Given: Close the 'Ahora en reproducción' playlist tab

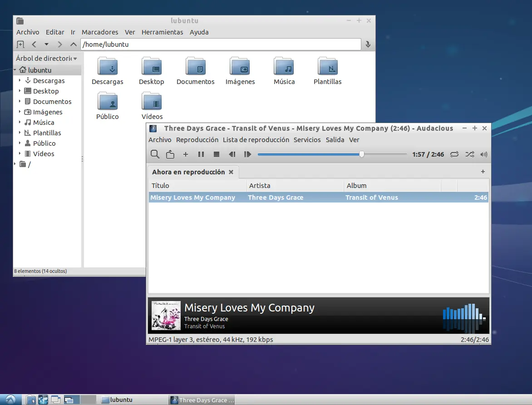Looking at the screenshot, I should pos(231,172).
